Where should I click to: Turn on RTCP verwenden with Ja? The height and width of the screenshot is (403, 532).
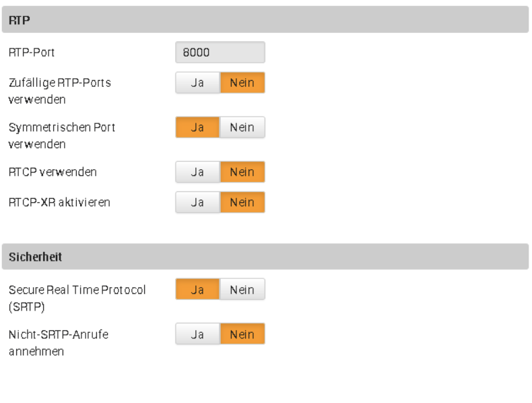tap(197, 172)
